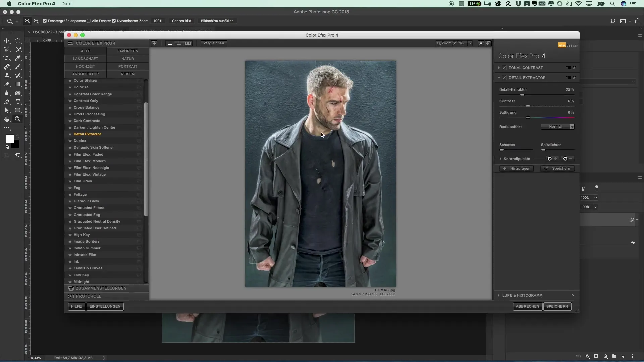The image size is (644, 362).
Task: Click the zoom-in magnifier in options bar
Action: (x=28, y=21)
